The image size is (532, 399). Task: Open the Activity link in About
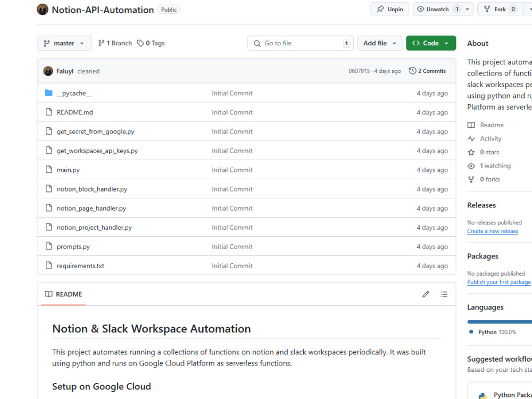(484, 138)
